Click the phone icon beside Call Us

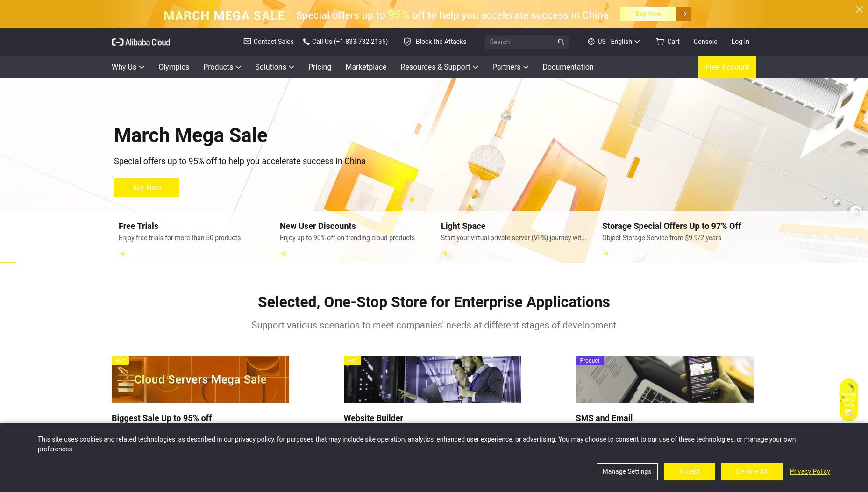(x=306, y=42)
